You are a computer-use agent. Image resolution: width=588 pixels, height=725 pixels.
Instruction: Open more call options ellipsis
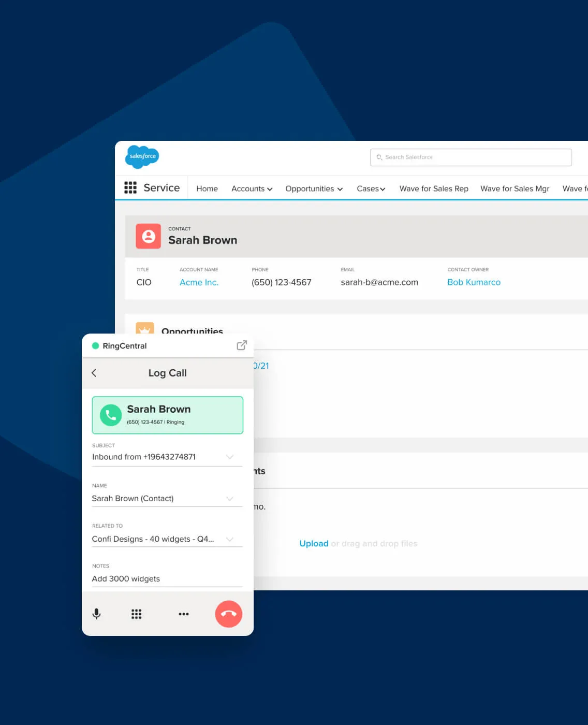pos(184,614)
